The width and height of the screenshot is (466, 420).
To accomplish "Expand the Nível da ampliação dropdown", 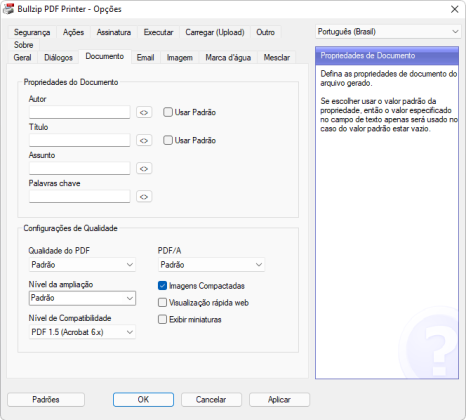I will pyautogui.click(x=82, y=298).
